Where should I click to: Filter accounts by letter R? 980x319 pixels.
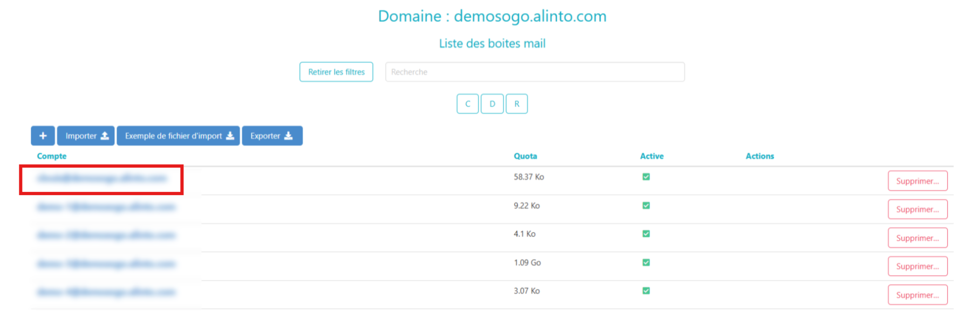(x=516, y=104)
